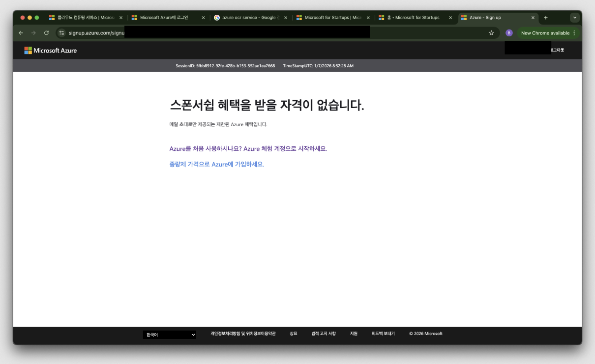Close the Microsoft Azure login tab
This screenshot has width=595, height=364.
(204, 18)
